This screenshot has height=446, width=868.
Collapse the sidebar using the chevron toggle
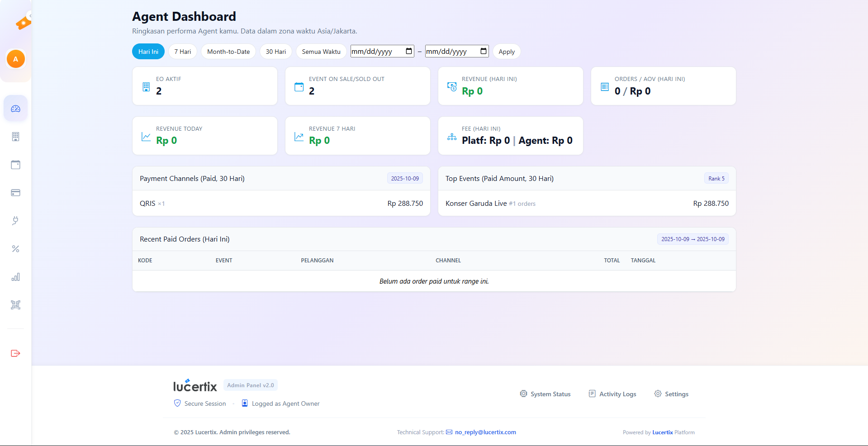pos(30,16)
